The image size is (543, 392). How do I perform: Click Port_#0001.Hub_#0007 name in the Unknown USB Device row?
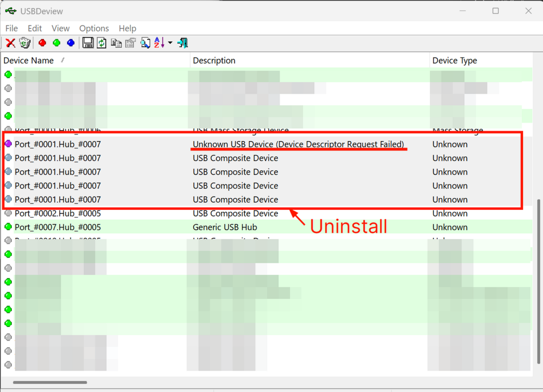[58, 144]
